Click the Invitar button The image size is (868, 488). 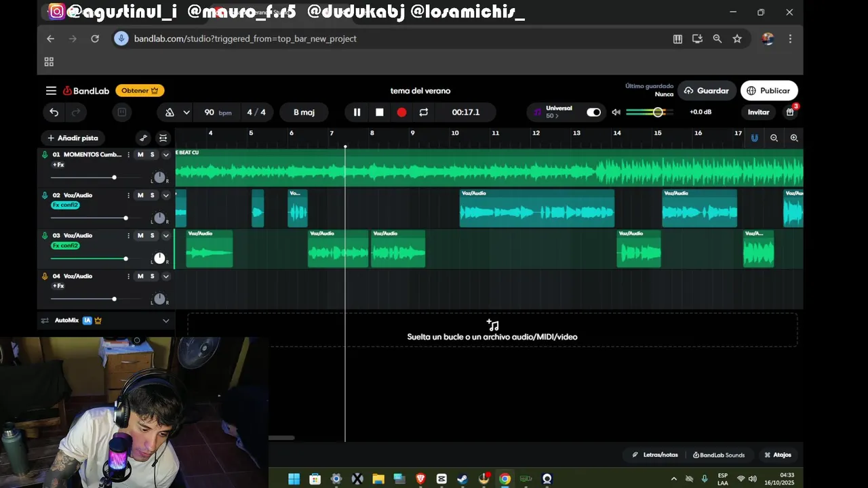758,113
